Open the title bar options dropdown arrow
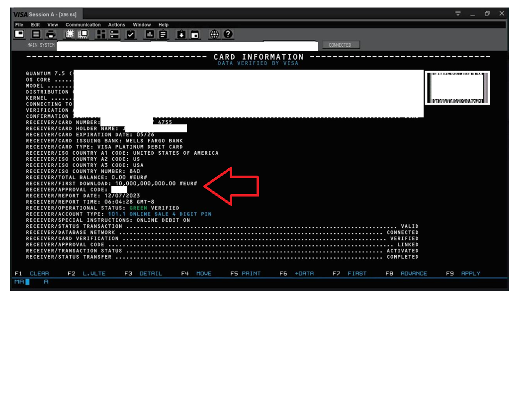This screenshot has width=532, height=401. (x=458, y=13)
